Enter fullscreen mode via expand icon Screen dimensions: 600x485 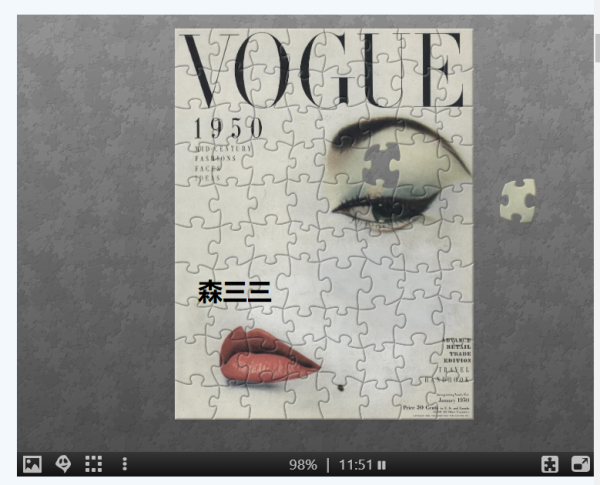580,464
